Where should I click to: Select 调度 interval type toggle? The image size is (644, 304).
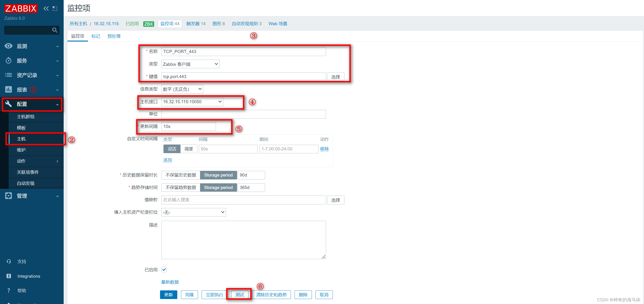[188, 149]
